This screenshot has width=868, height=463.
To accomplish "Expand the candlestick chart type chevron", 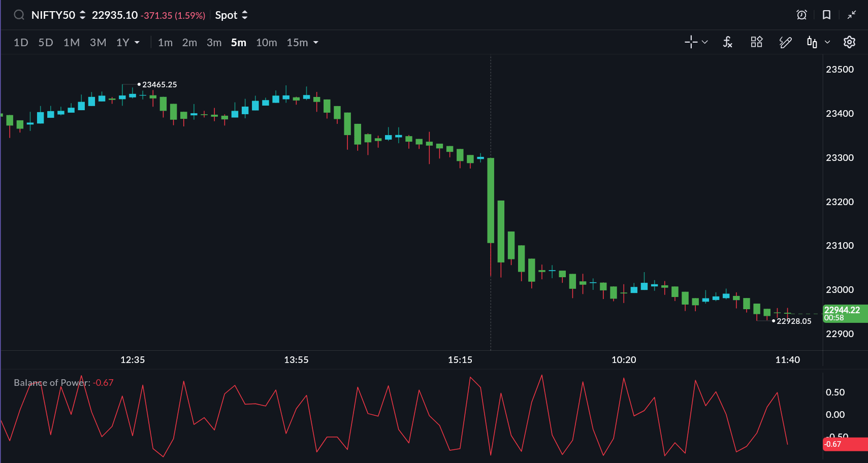I will [x=827, y=42].
